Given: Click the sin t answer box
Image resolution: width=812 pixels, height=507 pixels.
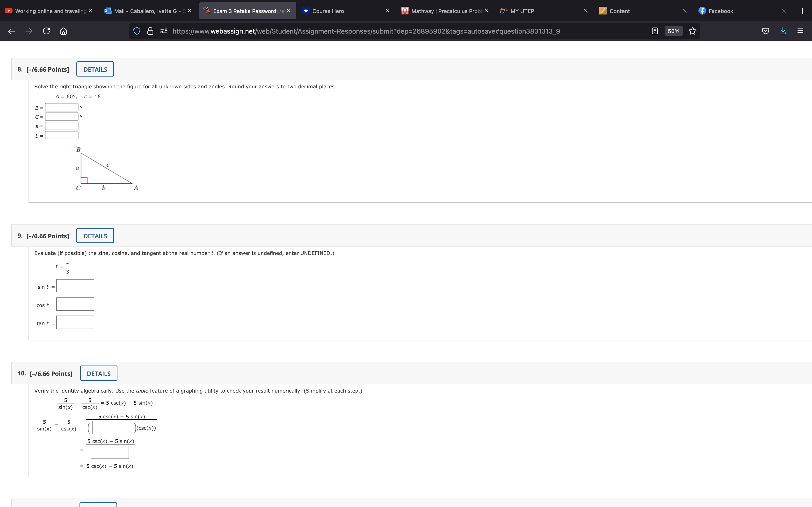Looking at the screenshot, I should (75, 286).
